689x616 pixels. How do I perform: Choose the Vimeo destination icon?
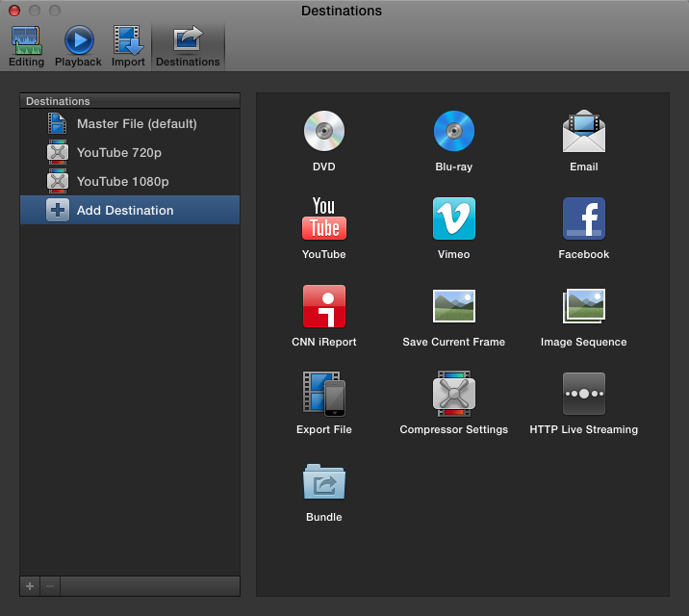click(x=454, y=218)
